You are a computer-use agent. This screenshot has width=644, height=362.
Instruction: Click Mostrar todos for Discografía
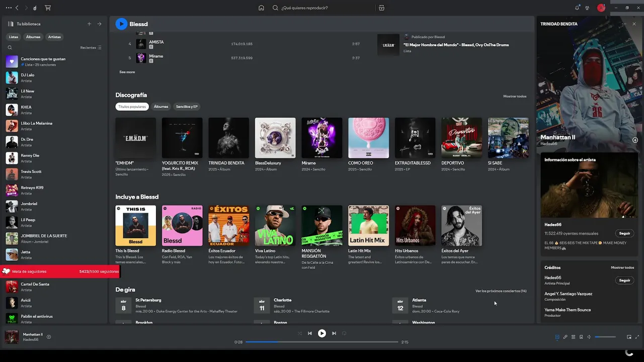tap(515, 96)
